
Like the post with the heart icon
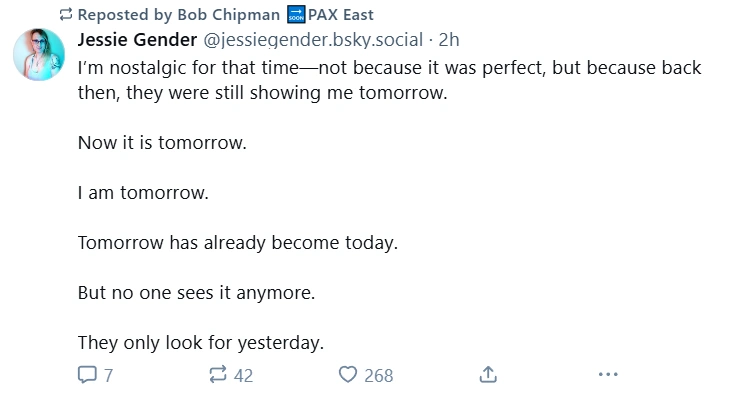point(348,374)
